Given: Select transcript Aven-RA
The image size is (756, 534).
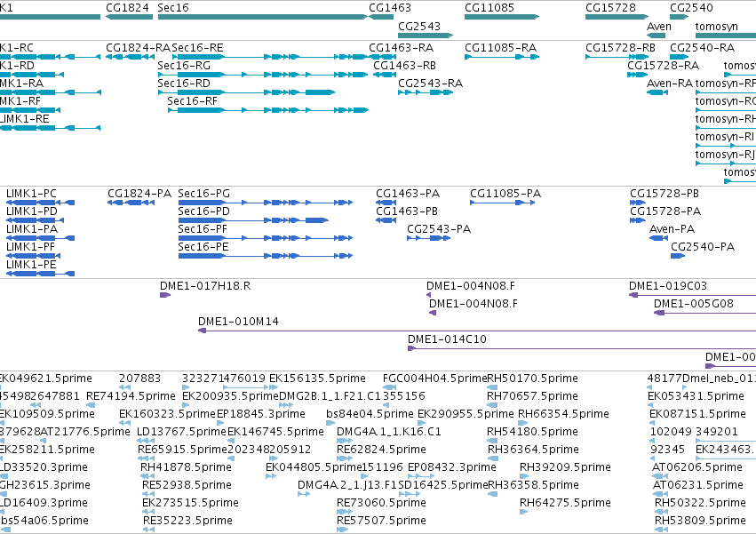Looking at the screenshot, I should click(670, 84).
